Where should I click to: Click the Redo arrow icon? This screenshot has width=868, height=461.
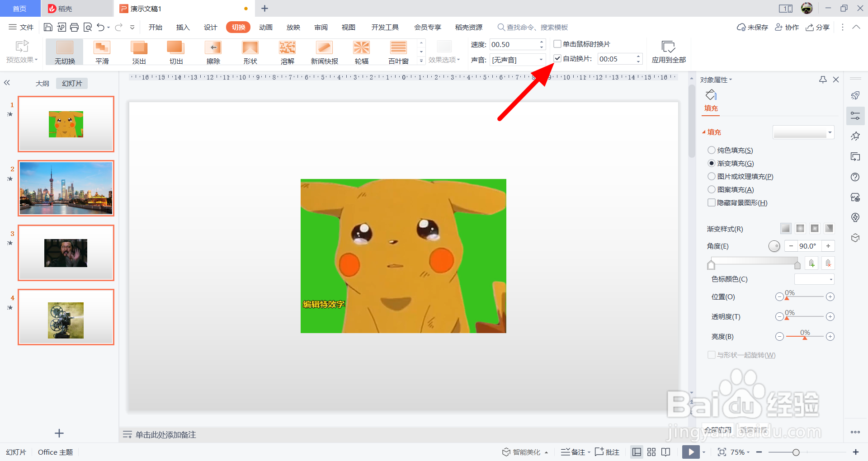[118, 27]
